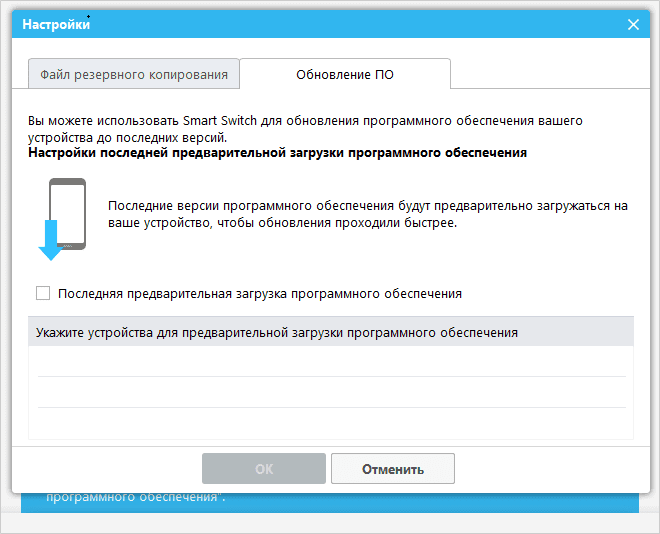Viewport: 660px width, 534px height.
Task: Click the bold Настройки последней предварительной загрузки heading
Action: tap(277, 153)
